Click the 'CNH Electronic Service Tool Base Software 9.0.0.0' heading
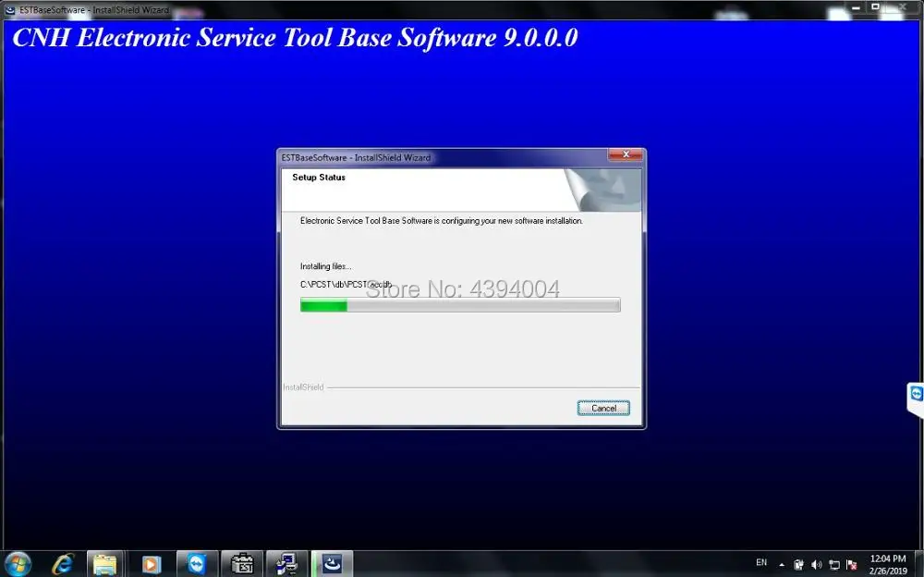This screenshot has width=924, height=577. pos(295,38)
